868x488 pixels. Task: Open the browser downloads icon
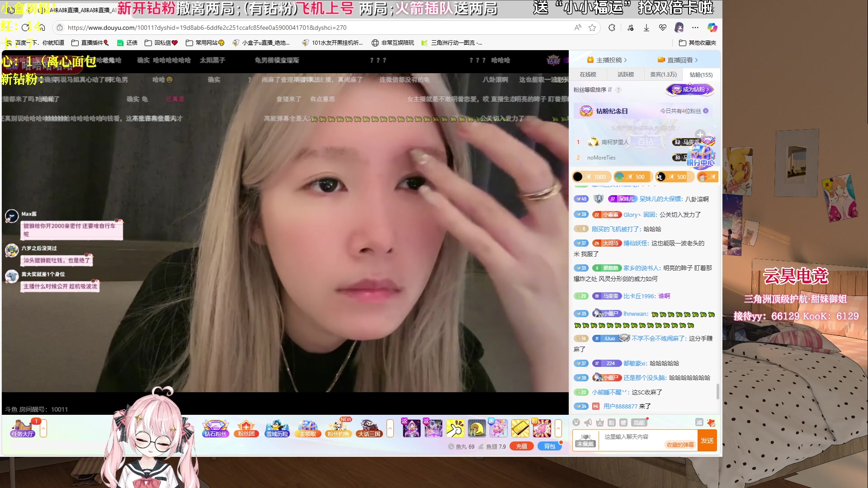646,28
